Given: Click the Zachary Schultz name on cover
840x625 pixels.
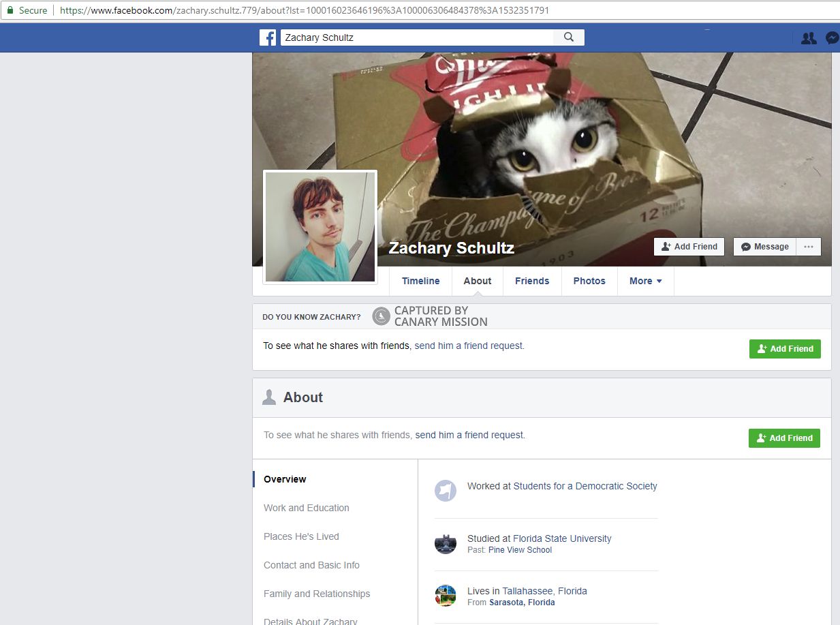Looking at the screenshot, I should tap(452, 248).
